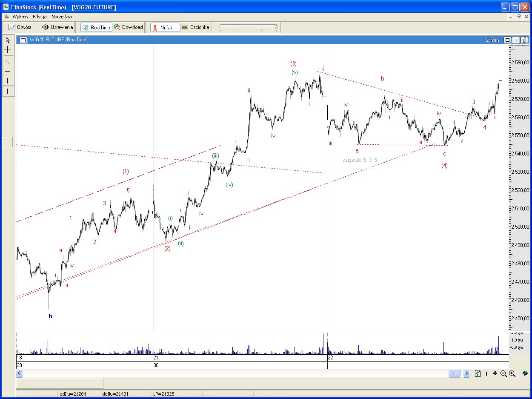Click the Download toolbar button
Screen dimensions: 532x399
point(129,27)
